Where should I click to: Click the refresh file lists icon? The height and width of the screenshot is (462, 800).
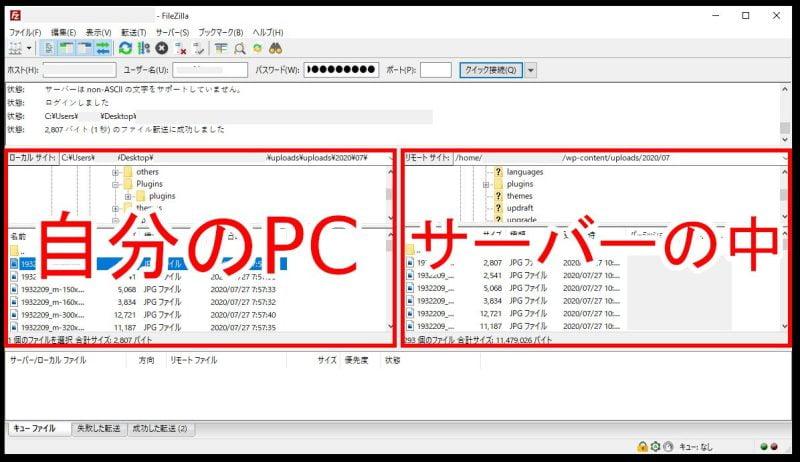click(x=125, y=47)
